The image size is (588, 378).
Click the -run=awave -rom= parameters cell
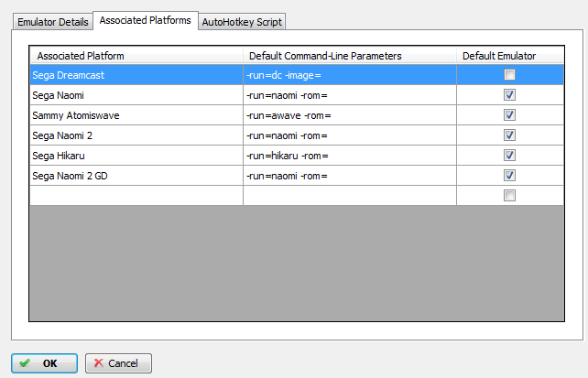coord(350,115)
